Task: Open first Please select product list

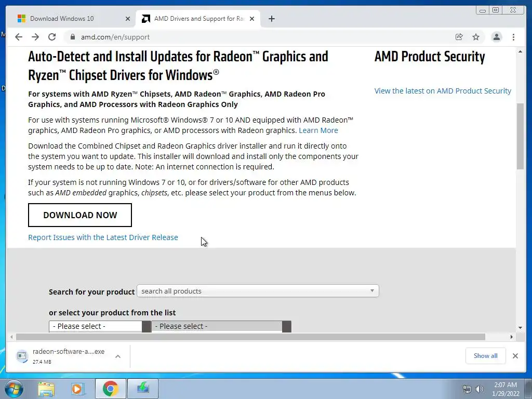Action: pyautogui.click(x=100, y=326)
